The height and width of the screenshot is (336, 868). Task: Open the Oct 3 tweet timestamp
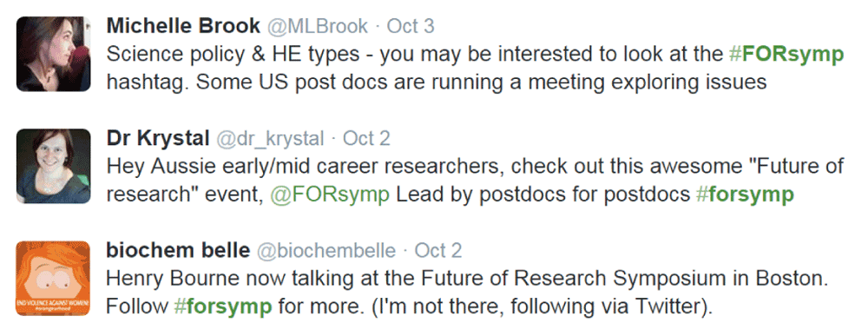point(411,26)
